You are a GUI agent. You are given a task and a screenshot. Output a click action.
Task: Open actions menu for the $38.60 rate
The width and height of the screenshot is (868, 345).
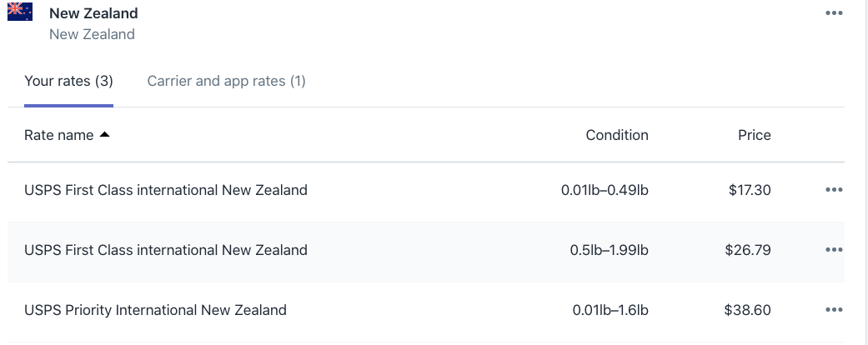[834, 310]
